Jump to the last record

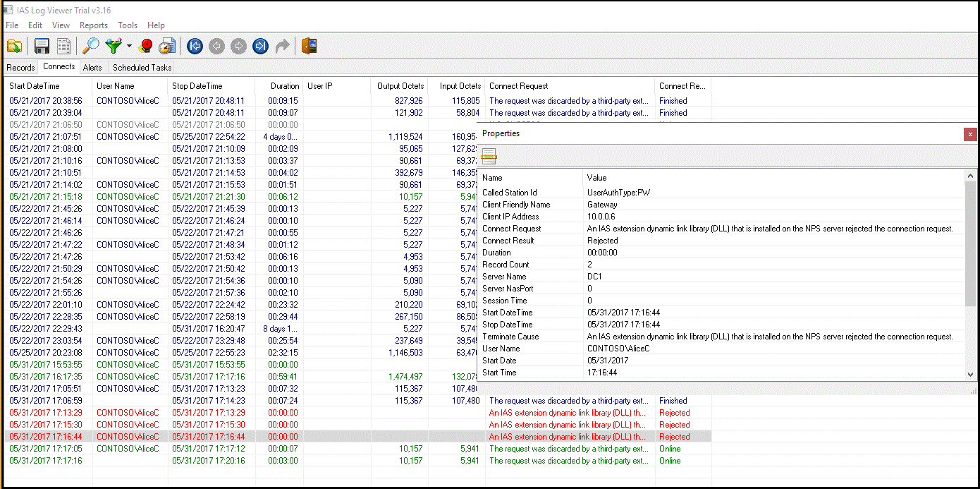[259, 45]
